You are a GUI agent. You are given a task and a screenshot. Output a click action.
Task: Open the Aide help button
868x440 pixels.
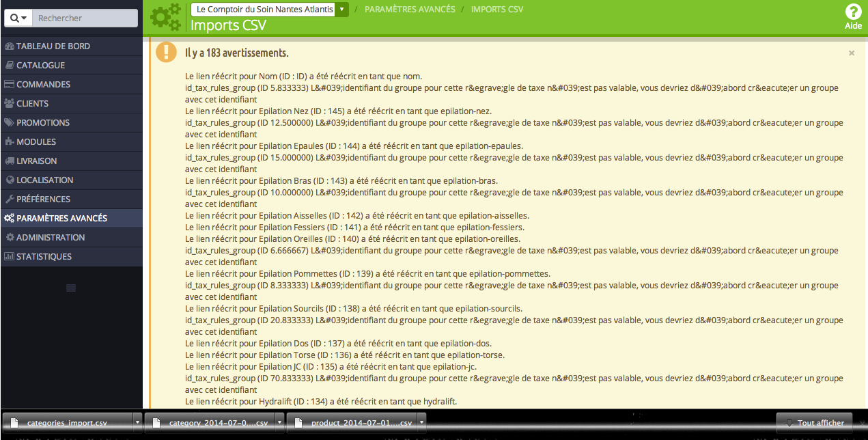[x=854, y=17]
